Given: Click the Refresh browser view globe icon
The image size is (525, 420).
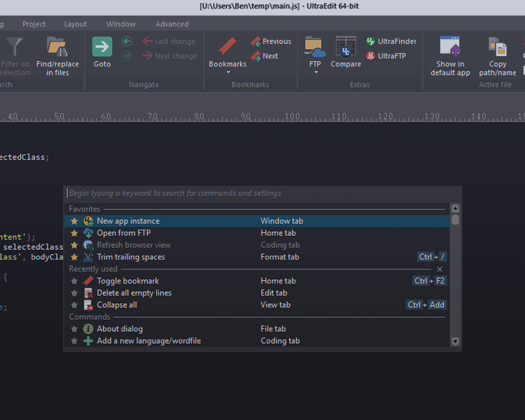Looking at the screenshot, I should click(x=88, y=245).
